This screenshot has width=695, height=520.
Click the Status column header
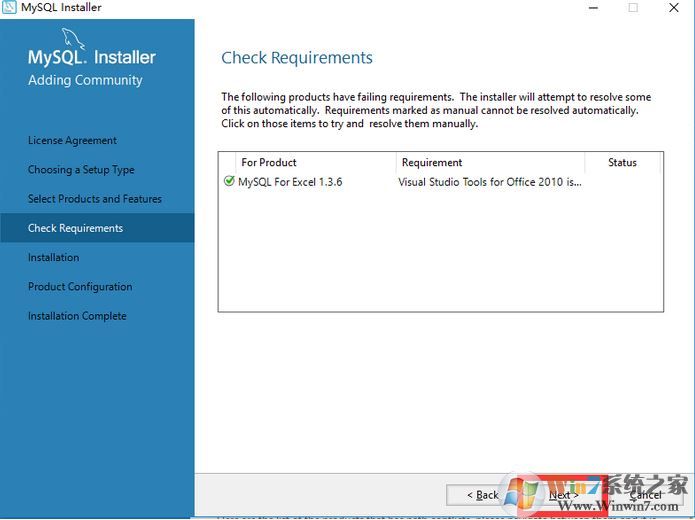coord(622,163)
